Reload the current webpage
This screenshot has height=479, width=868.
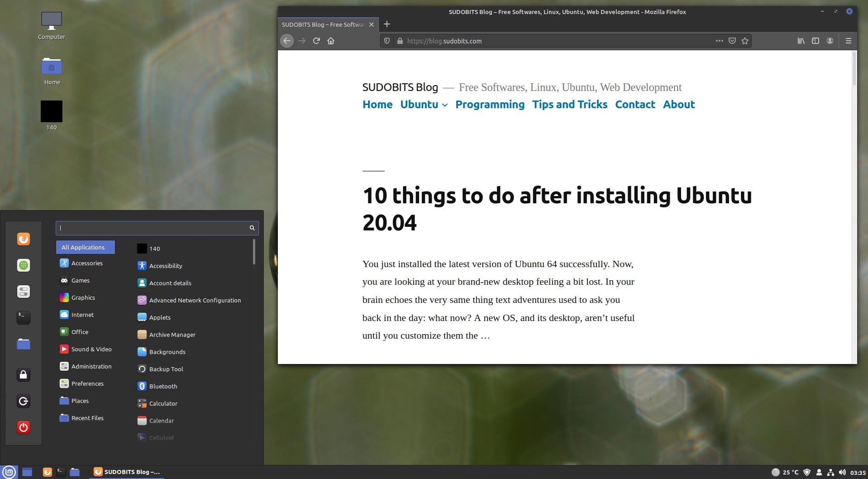pyautogui.click(x=316, y=41)
